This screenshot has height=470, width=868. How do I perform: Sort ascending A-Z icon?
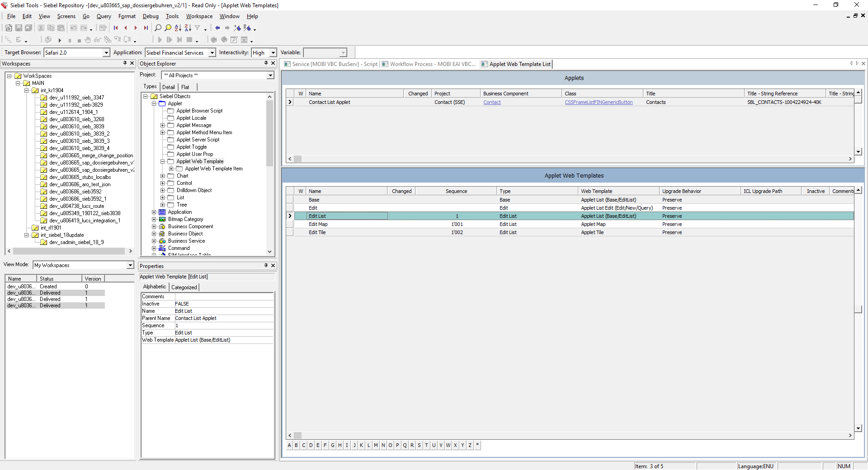(178, 28)
